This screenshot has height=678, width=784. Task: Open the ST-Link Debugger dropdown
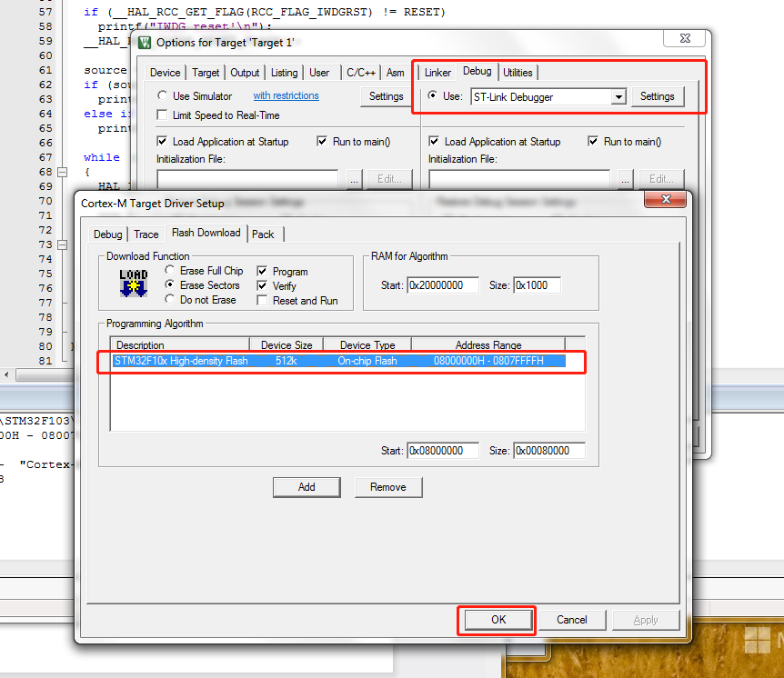coord(618,96)
